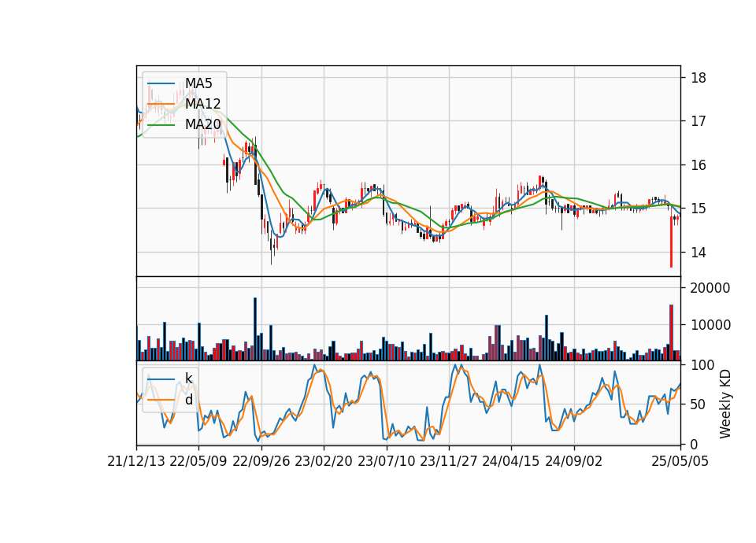Click the tall red candlestick near 25/05/05

coord(671,242)
